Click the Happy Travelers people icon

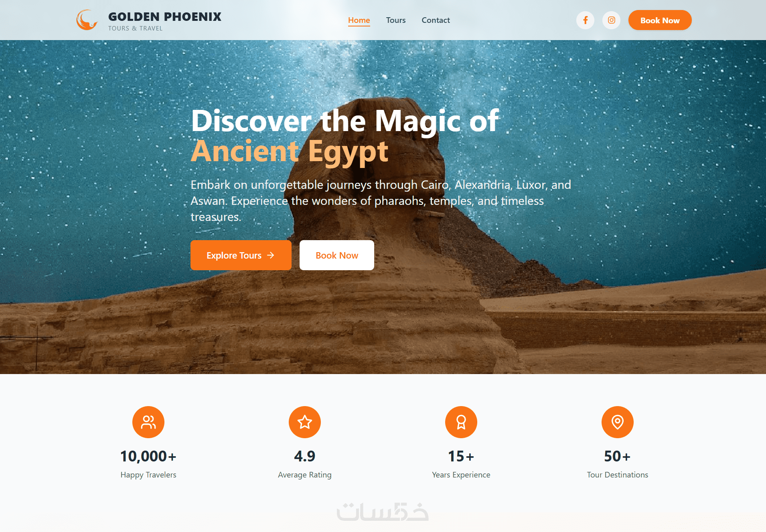point(148,422)
